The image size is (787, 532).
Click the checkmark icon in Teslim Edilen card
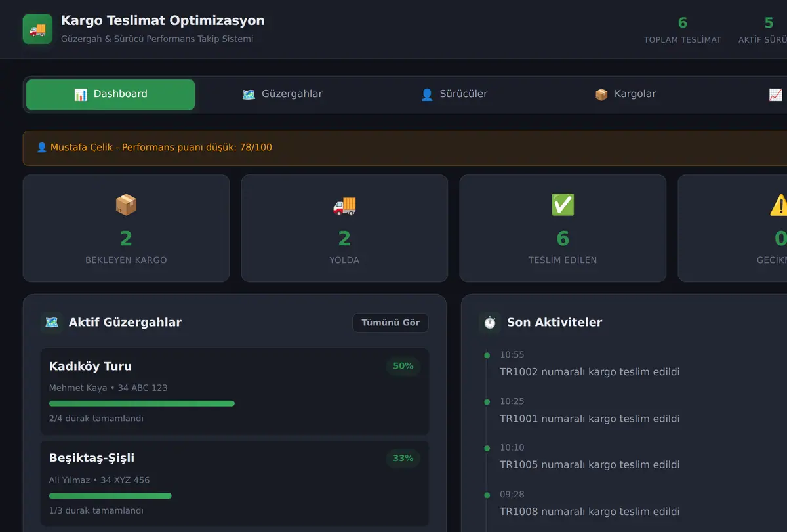(x=563, y=205)
